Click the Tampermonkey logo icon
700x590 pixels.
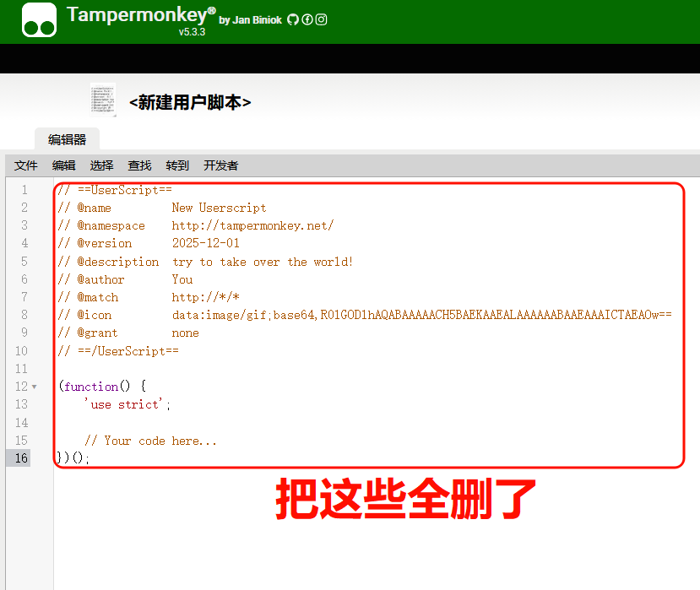(x=39, y=20)
